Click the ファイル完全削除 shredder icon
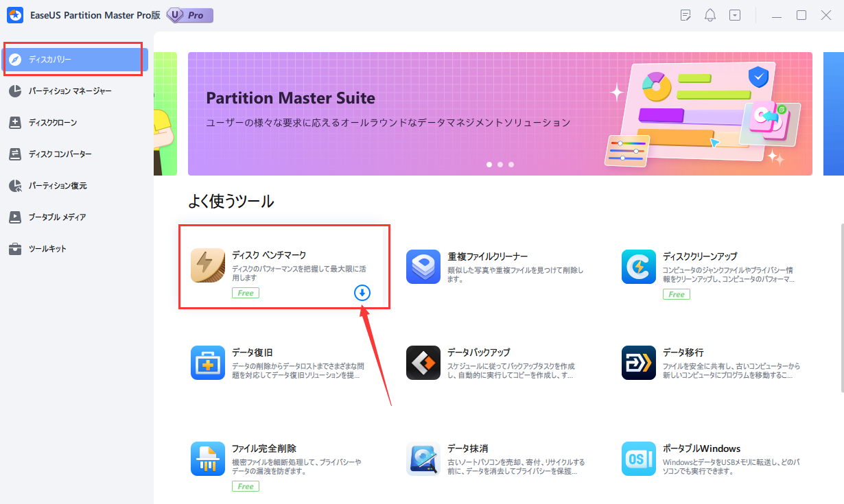 click(208, 459)
